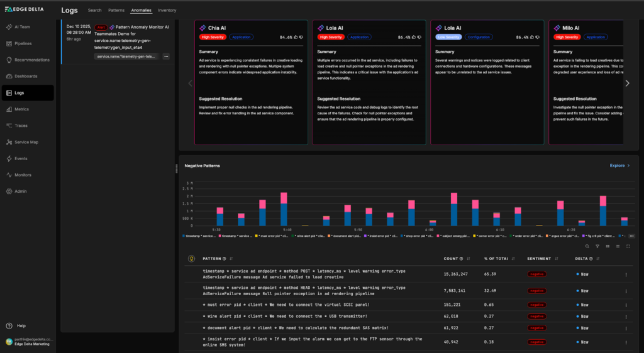This screenshot has height=353, width=644.
Task: Click the filter funnel icon above the table
Action: click(x=597, y=246)
